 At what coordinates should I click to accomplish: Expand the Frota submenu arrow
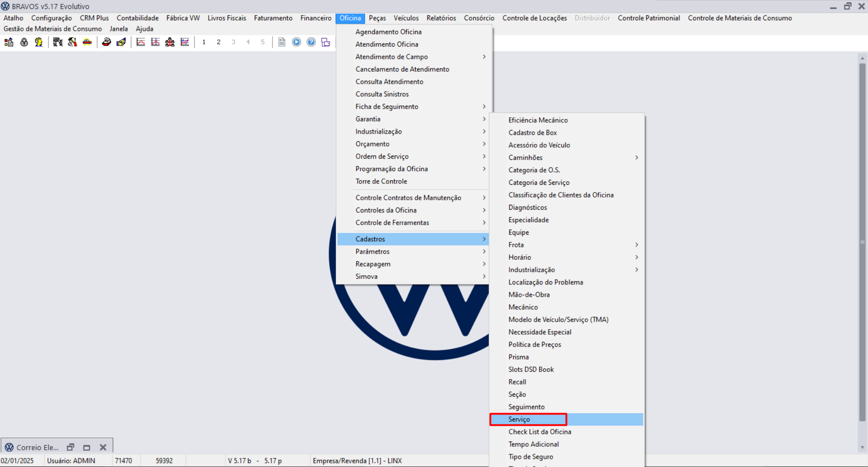(637, 245)
